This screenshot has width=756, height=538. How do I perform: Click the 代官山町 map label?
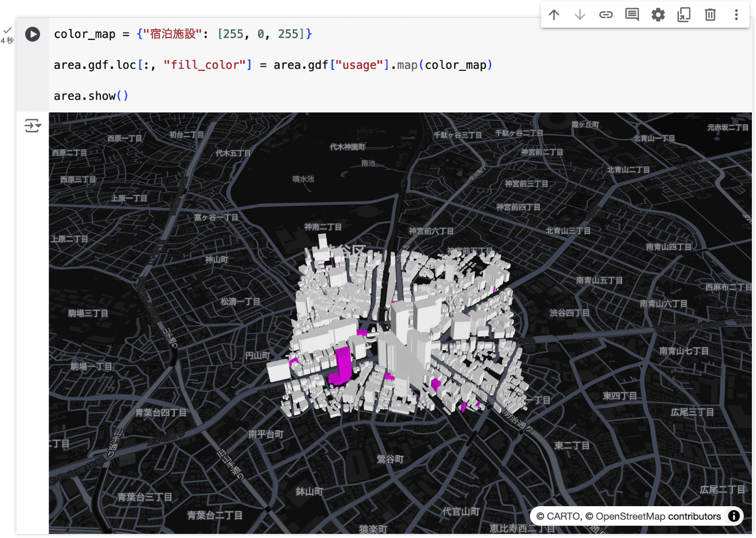pos(461,511)
